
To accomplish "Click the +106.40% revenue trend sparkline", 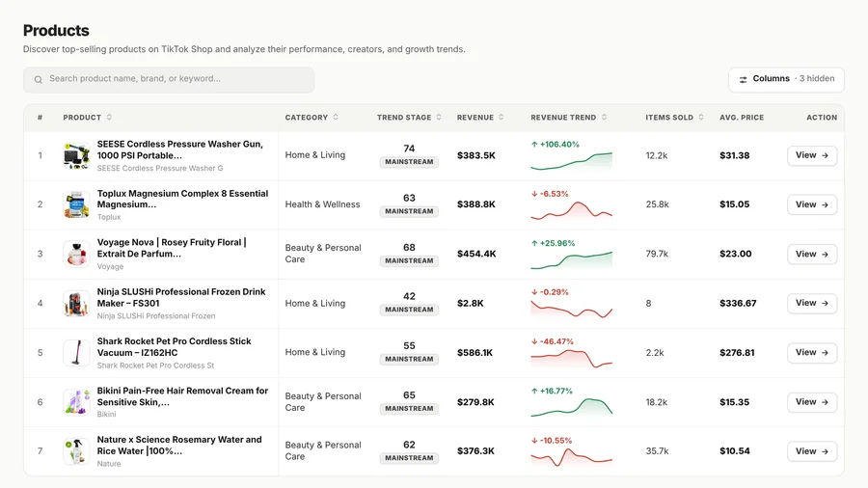I will click(571, 161).
